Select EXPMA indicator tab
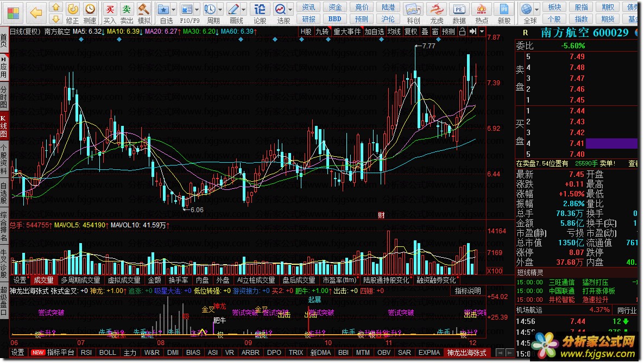The width and height of the screenshot is (644, 363). (429, 353)
